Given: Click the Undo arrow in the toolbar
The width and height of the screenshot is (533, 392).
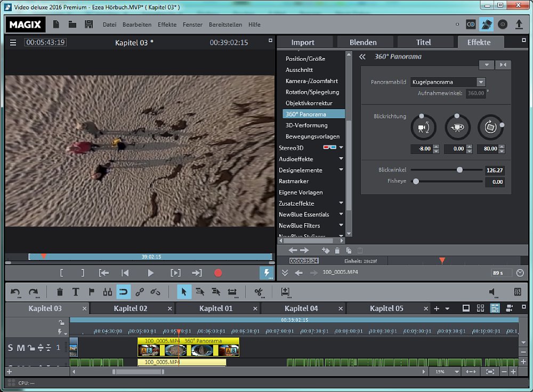Looking at the screenshot, I should pos(15,292).
